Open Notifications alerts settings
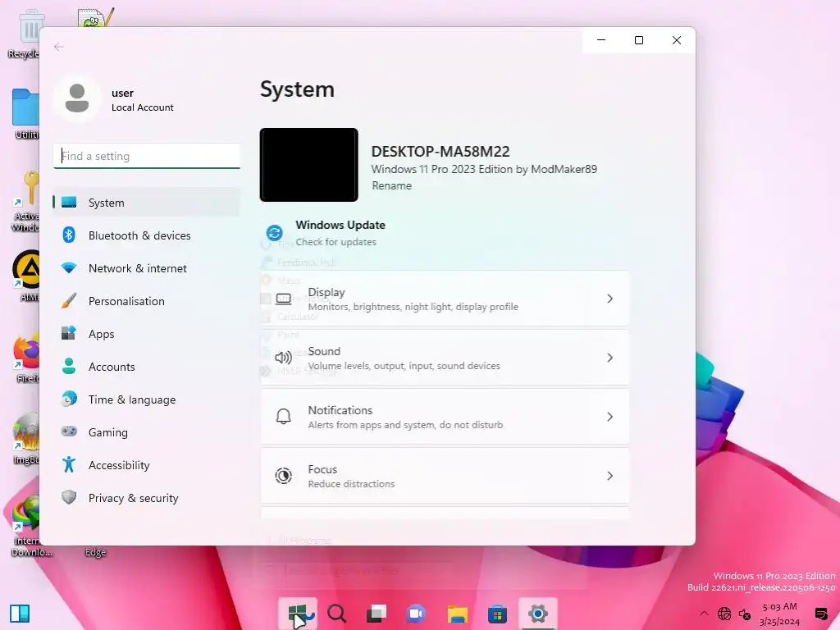 click(x=445, y=417)
